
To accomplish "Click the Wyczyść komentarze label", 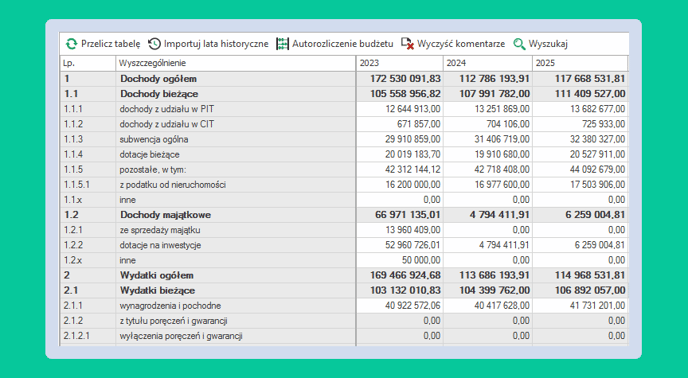I will [461, 44].
